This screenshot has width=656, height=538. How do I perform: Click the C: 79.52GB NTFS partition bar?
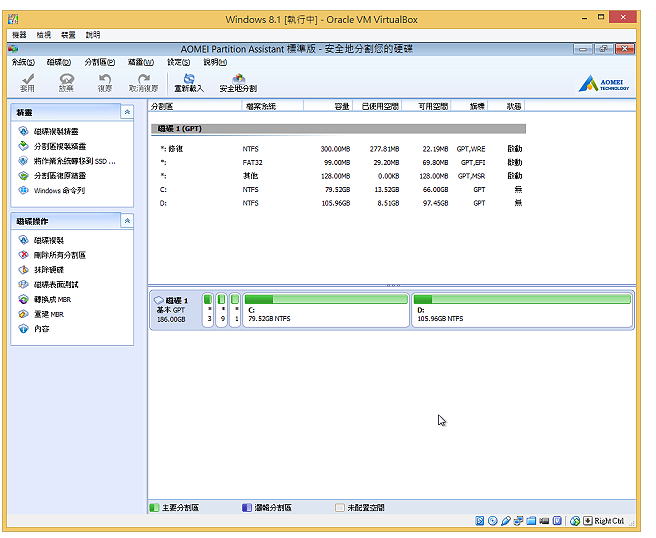point(326,310)
